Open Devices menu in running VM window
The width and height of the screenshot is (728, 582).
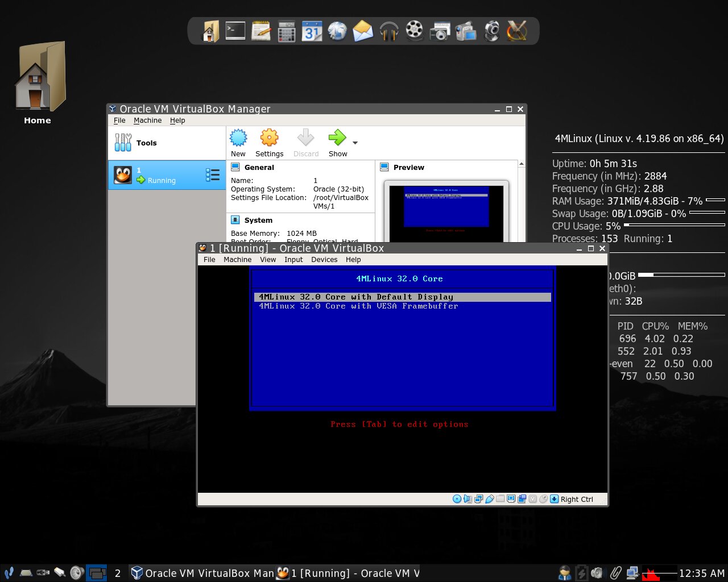click(x=324, y=260)
